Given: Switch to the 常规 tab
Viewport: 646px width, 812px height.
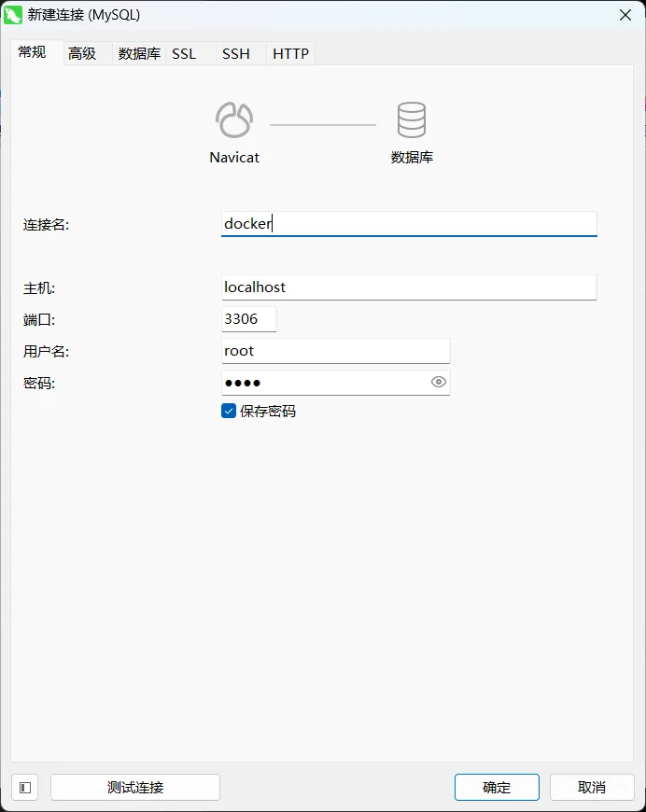Looking at the screenshot, I should [x=33, y=52].
